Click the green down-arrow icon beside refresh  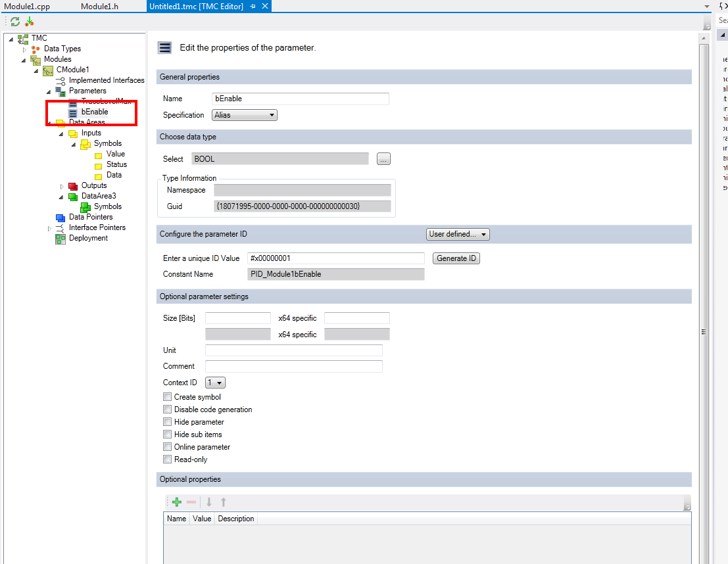pos(29,21)
